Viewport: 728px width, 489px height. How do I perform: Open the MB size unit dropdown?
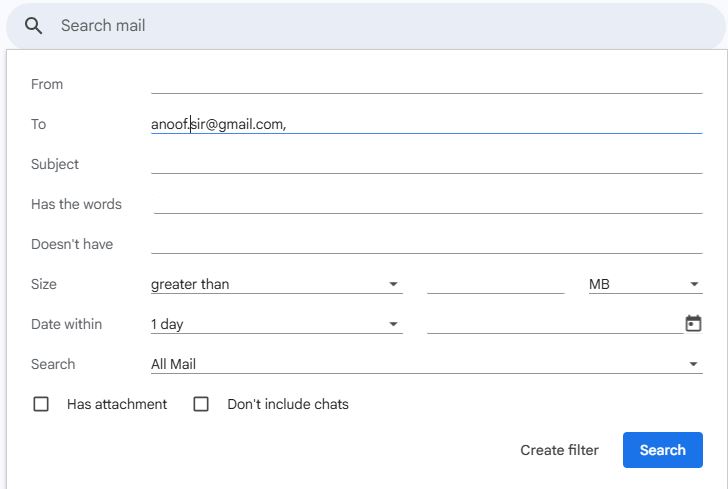tap(645, 284)
